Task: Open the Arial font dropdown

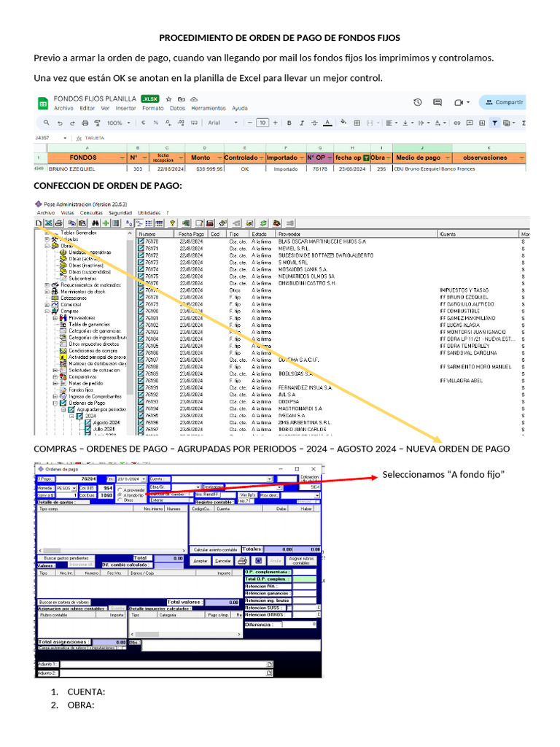Action: tap(222, 123)
